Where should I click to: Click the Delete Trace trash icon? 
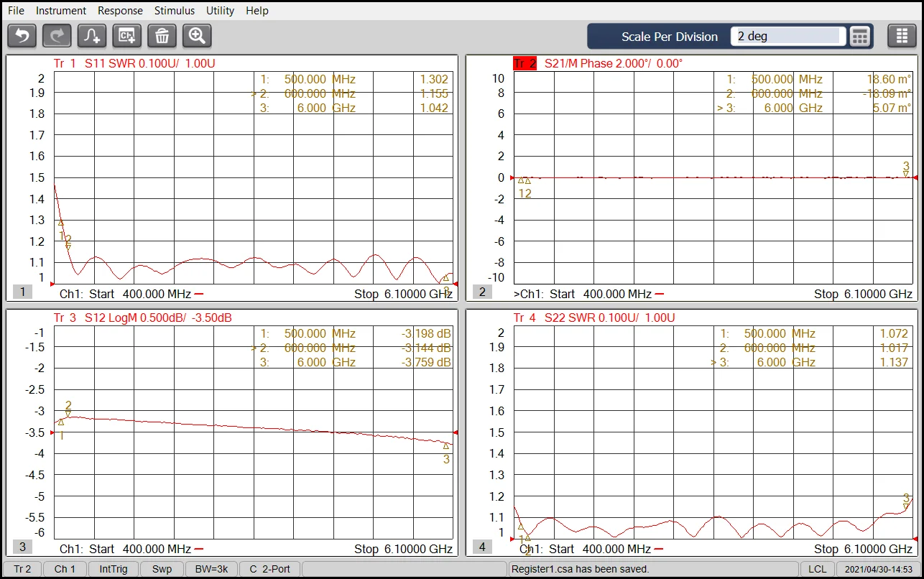pyautogui.click(x=162, y=35)
